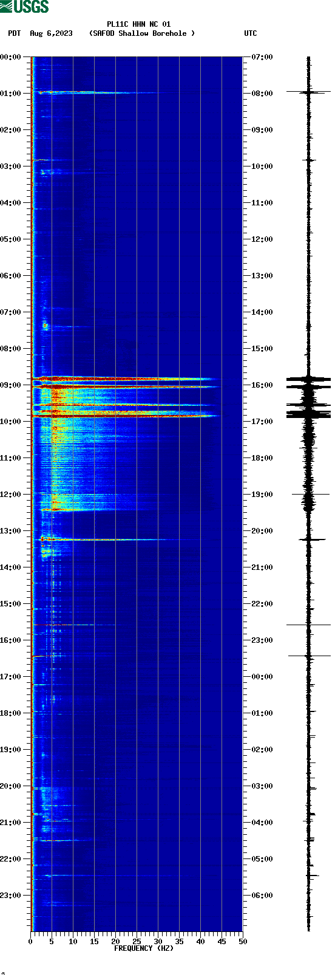
Task: Select the 20 Hz frequency tick label
Action: point(115,942)
